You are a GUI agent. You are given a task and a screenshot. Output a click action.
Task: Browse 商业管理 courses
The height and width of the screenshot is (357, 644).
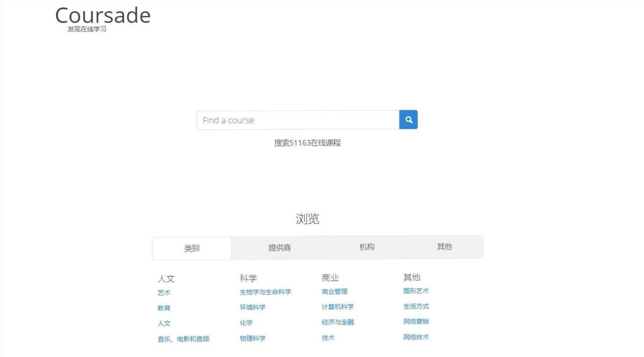click(334, 292)
